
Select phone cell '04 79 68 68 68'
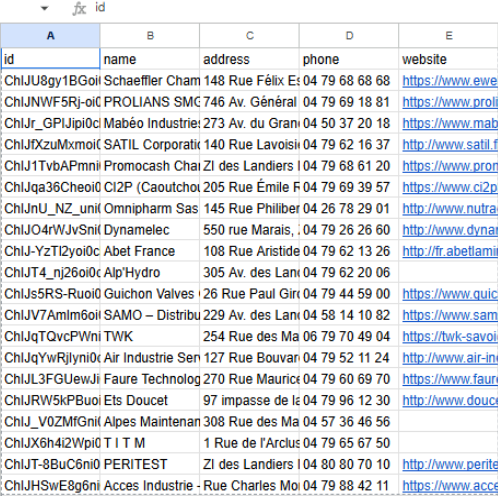[x=349, y=80]
